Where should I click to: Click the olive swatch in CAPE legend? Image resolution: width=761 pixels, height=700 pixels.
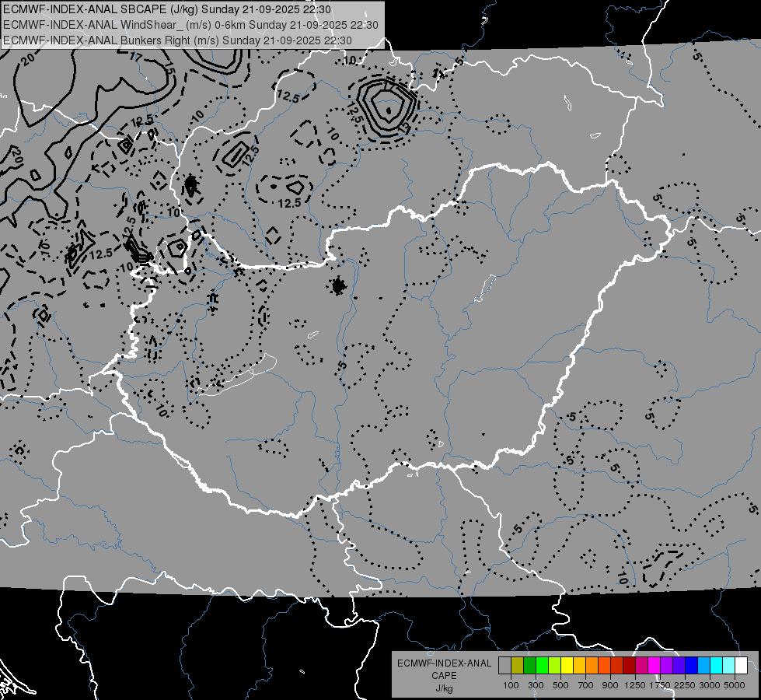tap(517, 666)
